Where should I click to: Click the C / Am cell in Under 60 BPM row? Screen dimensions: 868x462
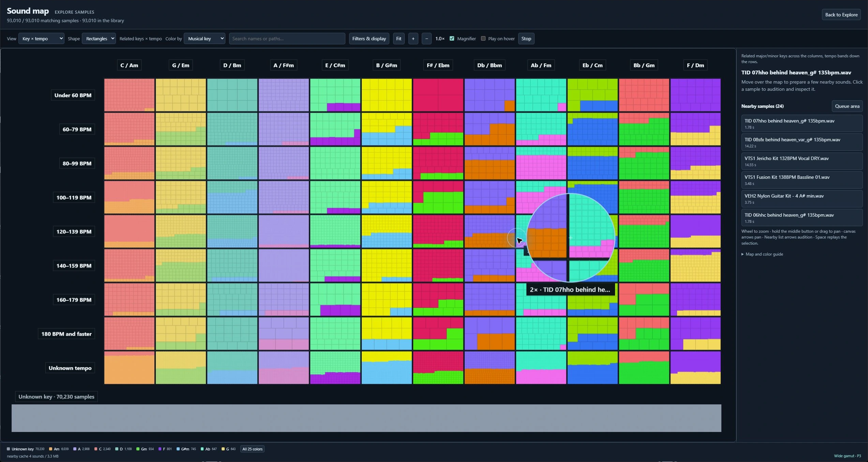pos(129,95)
